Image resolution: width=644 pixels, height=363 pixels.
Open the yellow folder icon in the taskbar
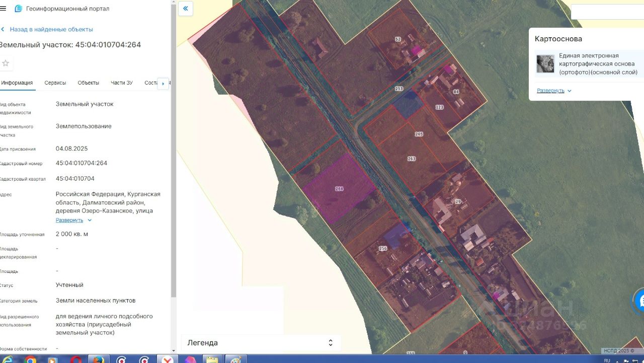point(212,359)
